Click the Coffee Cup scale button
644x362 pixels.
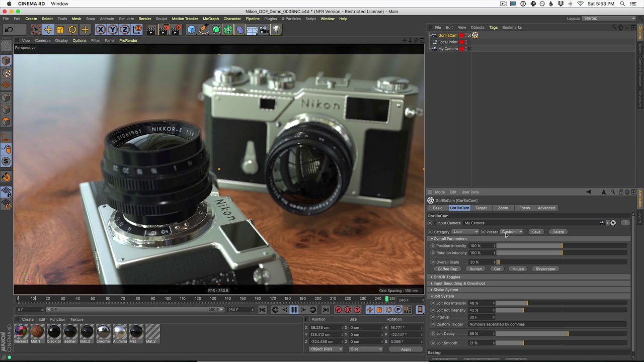pyautogui.click(x=447, y=269)
